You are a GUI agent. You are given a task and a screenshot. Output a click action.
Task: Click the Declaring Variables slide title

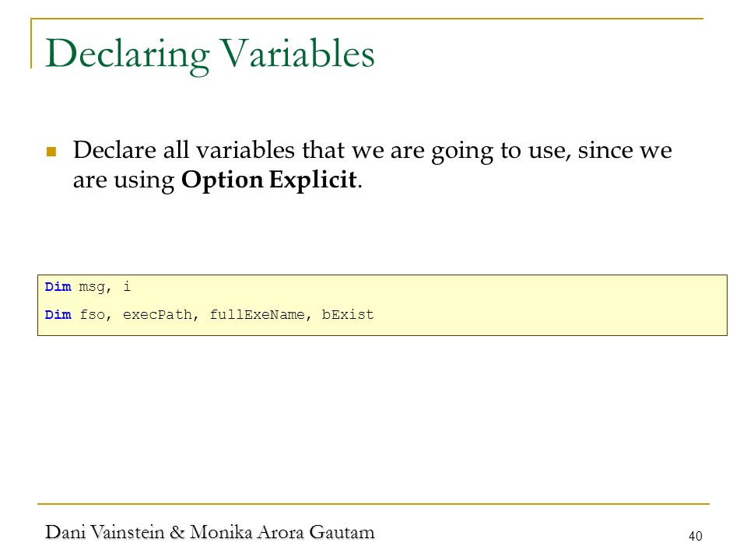pyautogui.click(x=209, y=54)
